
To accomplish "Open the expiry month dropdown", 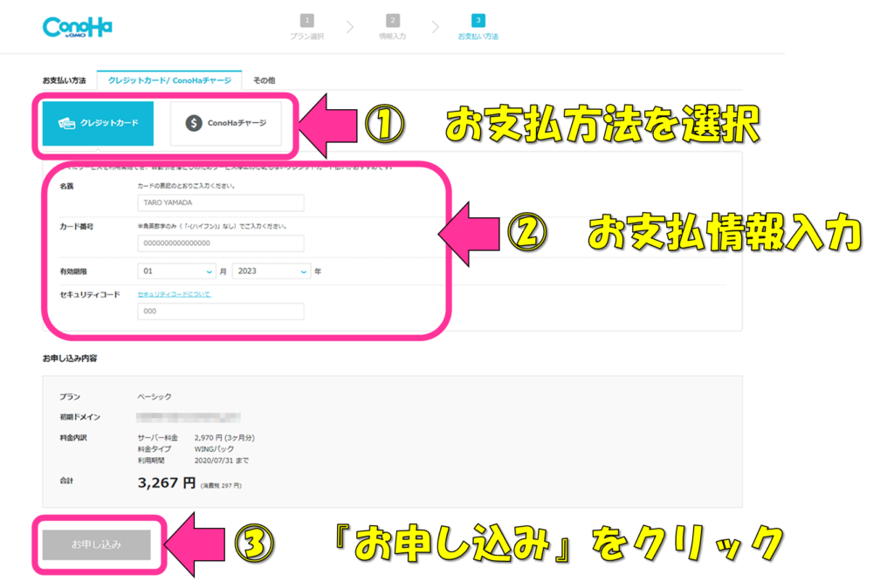I will coord(176,271).
